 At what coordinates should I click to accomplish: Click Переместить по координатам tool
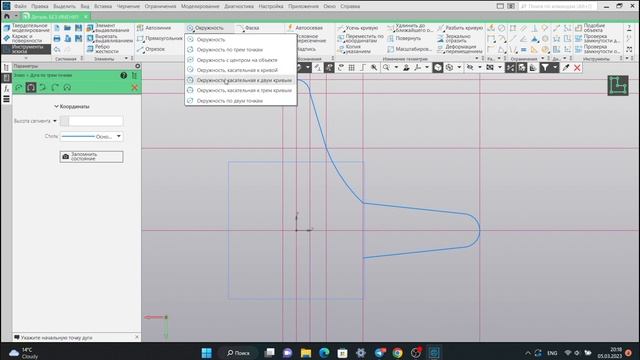pos(360,38)
